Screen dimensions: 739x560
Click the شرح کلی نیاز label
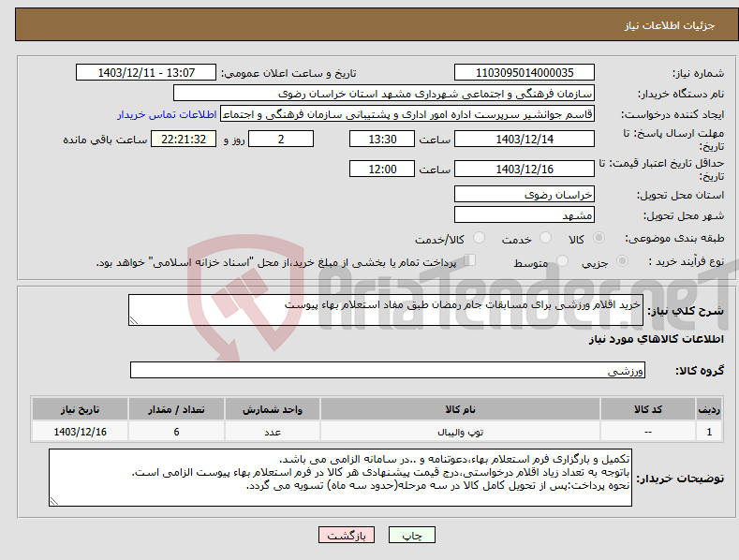(686, 311)
